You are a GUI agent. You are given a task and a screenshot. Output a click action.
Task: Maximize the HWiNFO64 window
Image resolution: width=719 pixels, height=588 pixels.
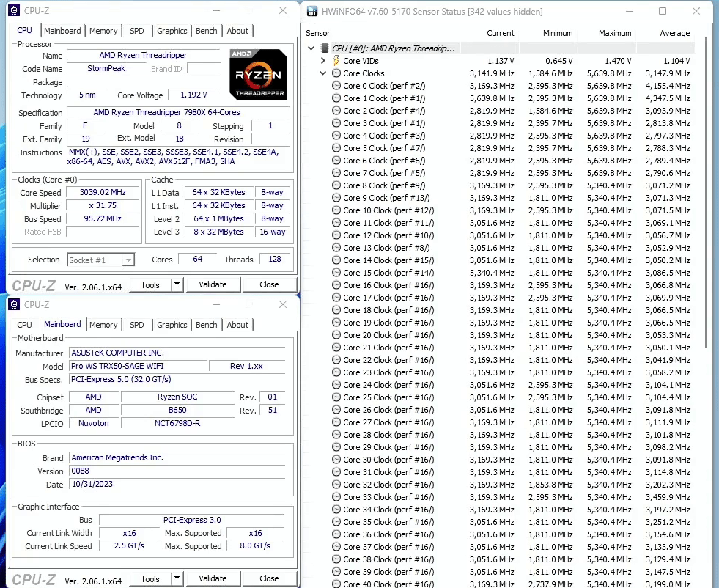[663, 11]
